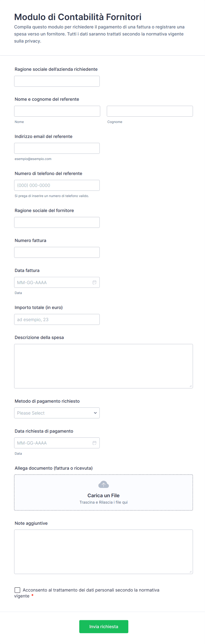Screen dimensions: 205x644
Task: Select the Ragione sociale del fornitore field
Action: 57,222
